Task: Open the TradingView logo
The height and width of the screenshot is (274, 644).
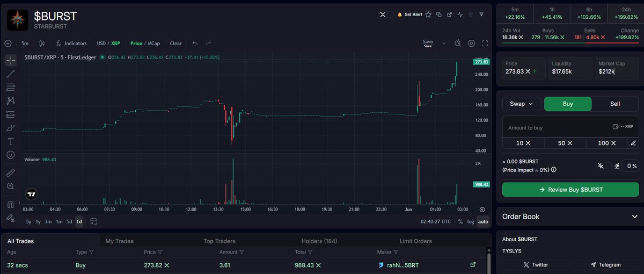Action: tap(31, 194)
